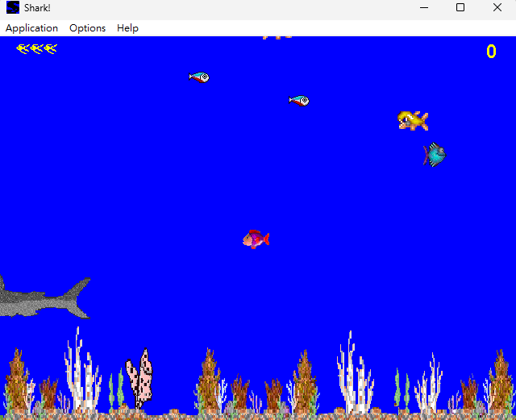Open the Help menu
516x420 pixels.
click(127, 28)
